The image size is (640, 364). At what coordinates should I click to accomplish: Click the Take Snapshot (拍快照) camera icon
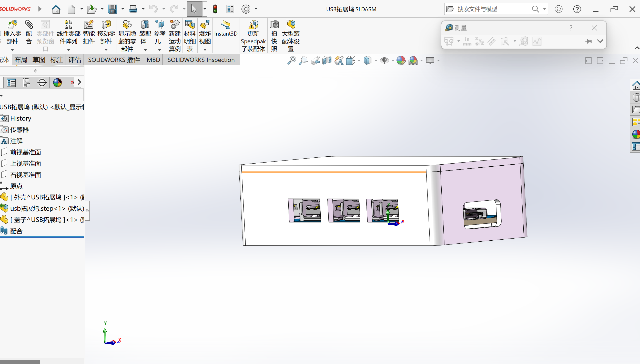pyautogui.click(x=274, y=25)
